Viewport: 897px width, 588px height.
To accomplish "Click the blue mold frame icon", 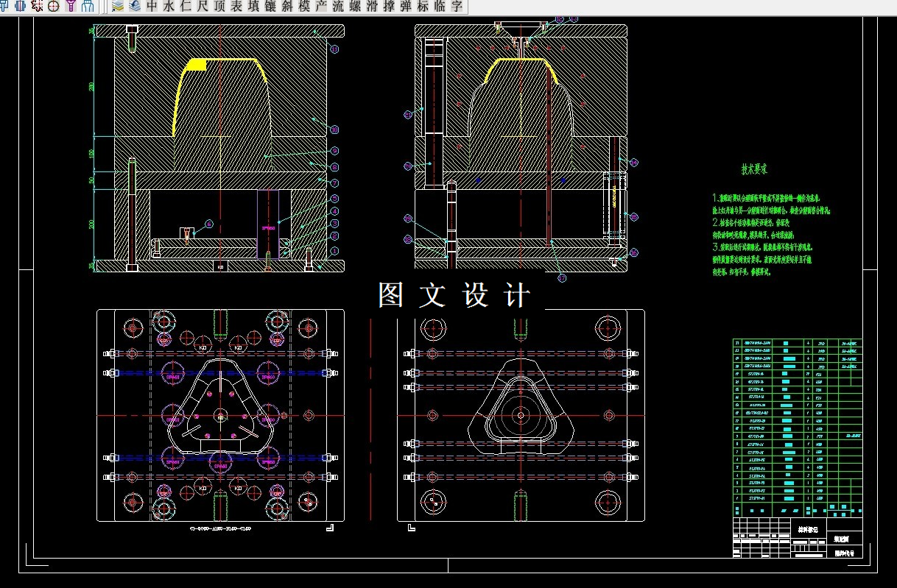I will pos(88,6).
